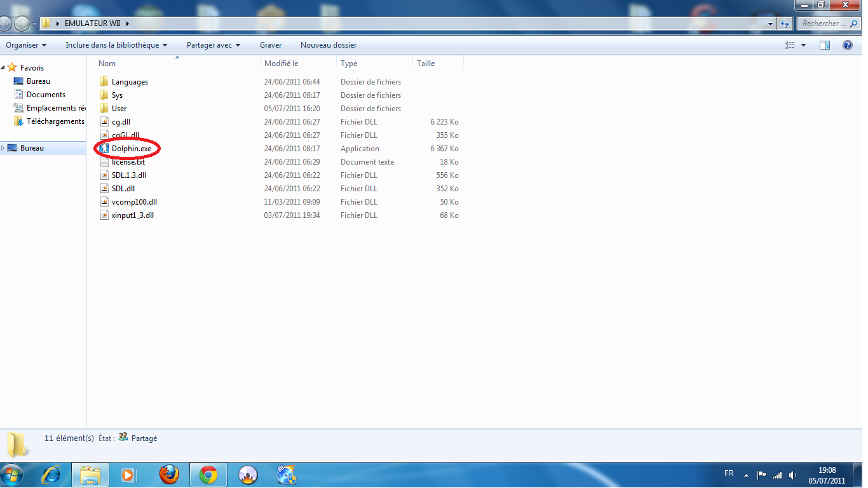Launch Internet Explorer from the taskbar
The height and width of the screenshot is (488, 868).
tap(51, 475)
